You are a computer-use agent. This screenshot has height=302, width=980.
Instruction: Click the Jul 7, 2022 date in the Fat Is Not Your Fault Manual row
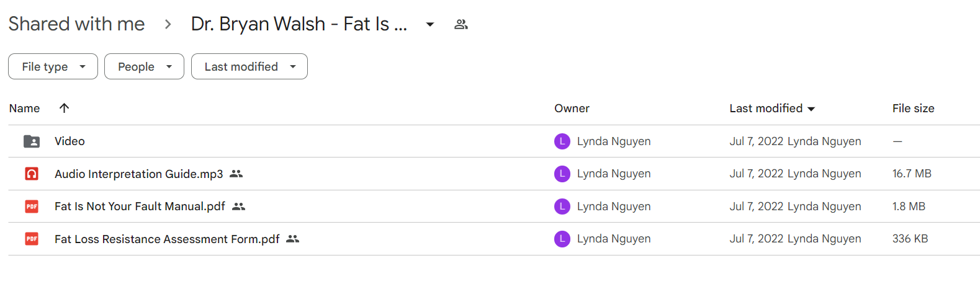click(x=756, y=207)
